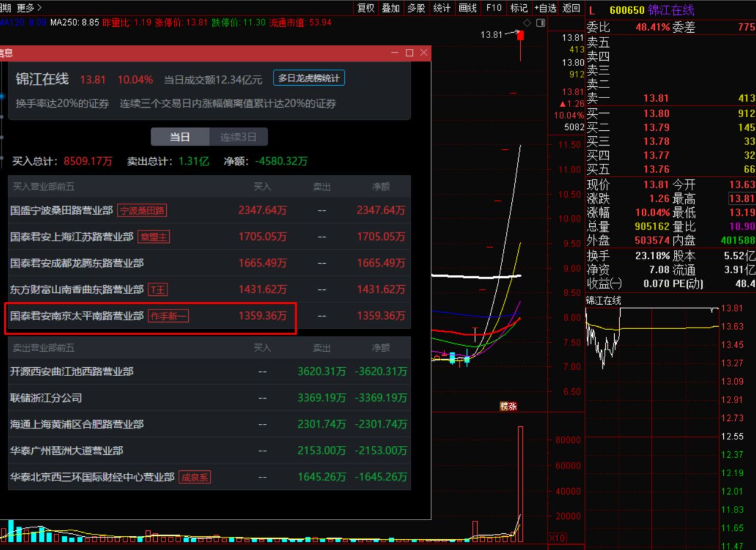Viewport: 756px width, 550px height.
Task: Click the 标记 mark button
Action: click(519, 8)
